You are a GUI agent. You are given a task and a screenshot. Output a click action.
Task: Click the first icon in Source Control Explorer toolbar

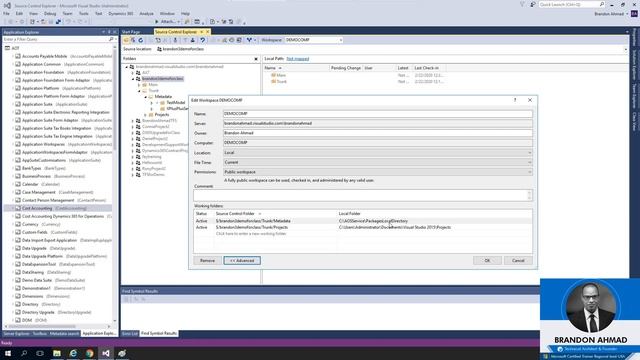tap(126, 40)
